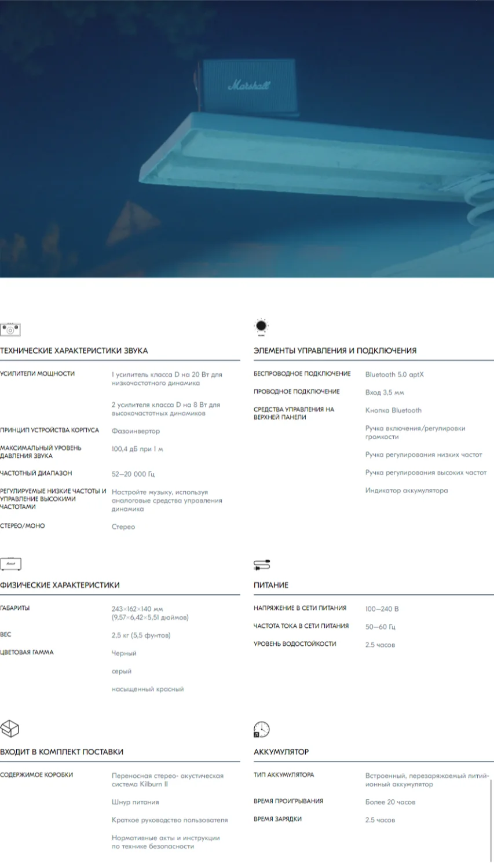Click the speaker icon above sound specifications
The width and height of the screenshot is (494, 868).
click(10, 330)
